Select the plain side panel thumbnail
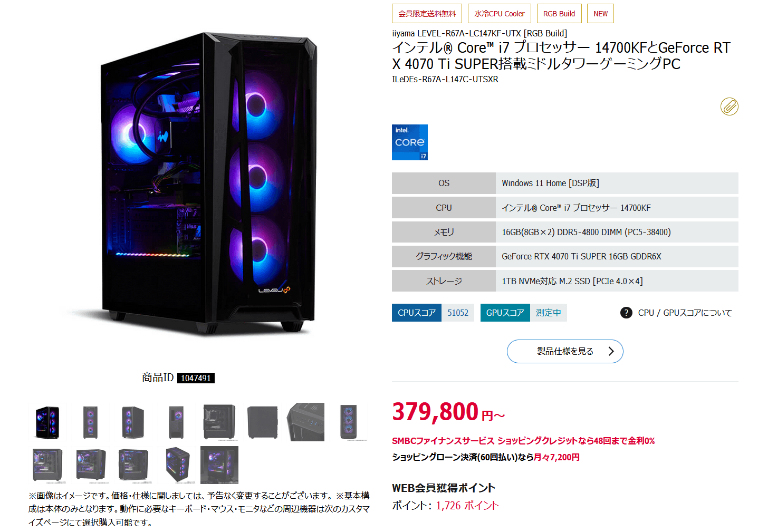The image size is (758, 532). point(263,422)
